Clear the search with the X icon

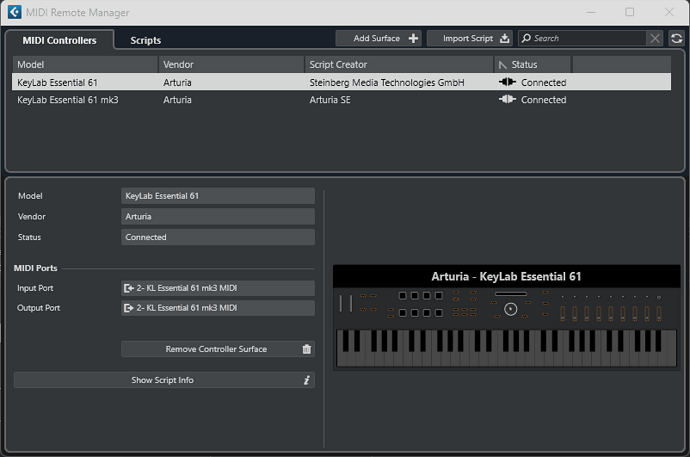[x=655, y=38]
